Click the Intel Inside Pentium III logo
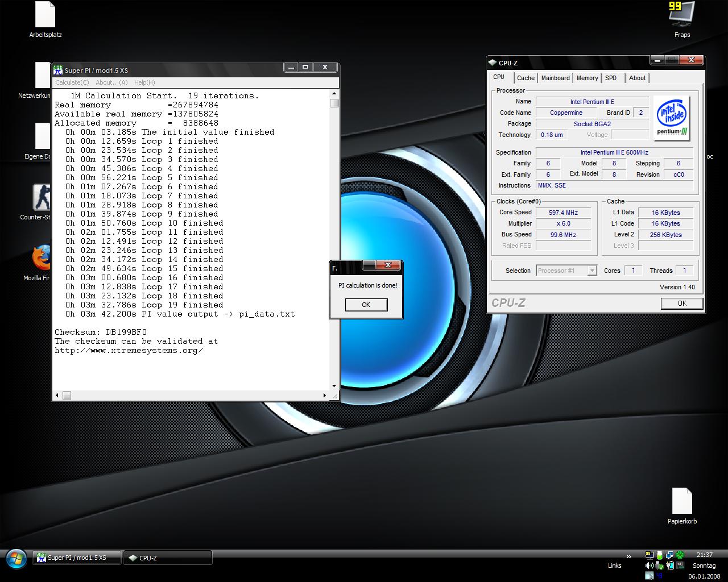 click(x=672, y=118)
